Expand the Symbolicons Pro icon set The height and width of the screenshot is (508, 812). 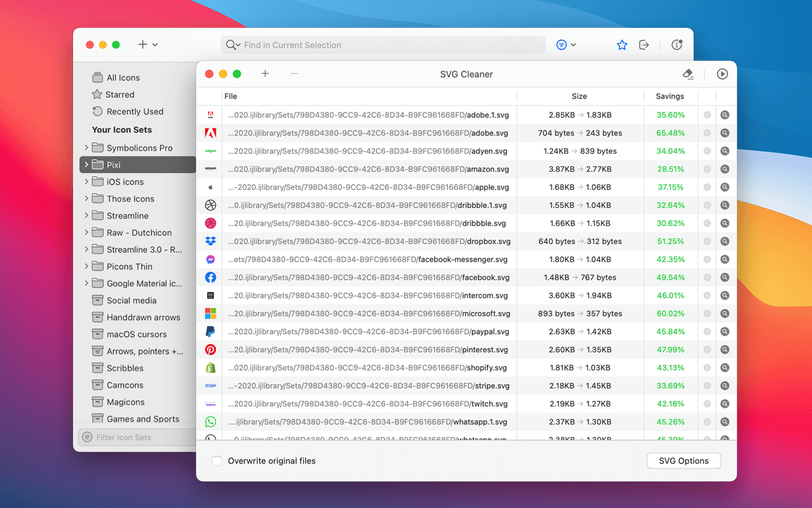pos(86,148)
